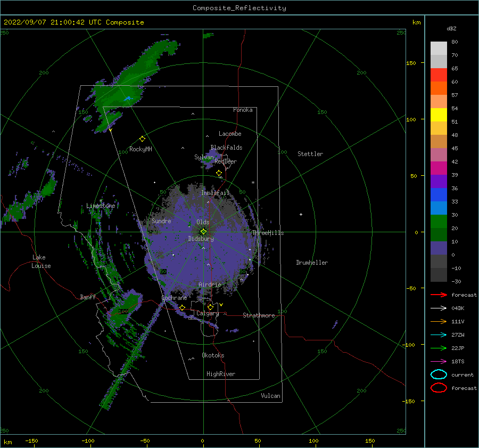This screenshot has width=479, height=448.
Task: Click the green echo cluster near Banff
Action: [123, 307]
